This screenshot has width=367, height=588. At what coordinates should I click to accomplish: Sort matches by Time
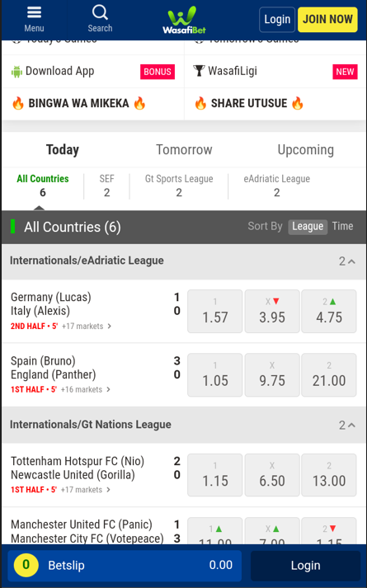342,226
